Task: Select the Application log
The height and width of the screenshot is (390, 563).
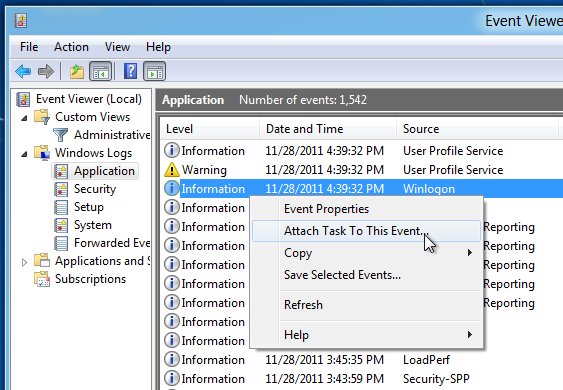Action: 104,171
